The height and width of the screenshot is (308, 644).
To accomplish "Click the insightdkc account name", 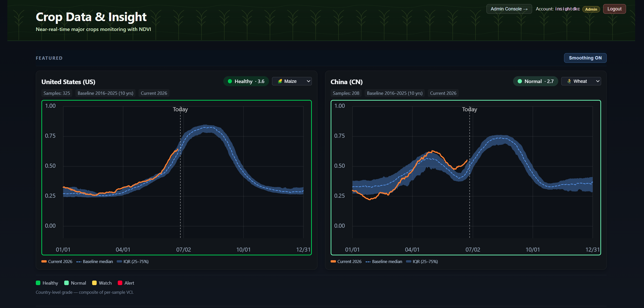I will [x=567, y=9].
